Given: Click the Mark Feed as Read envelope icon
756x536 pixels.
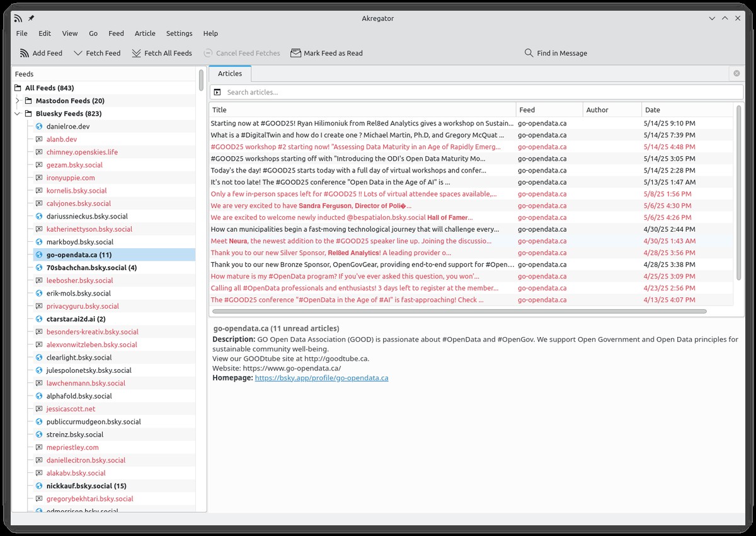Looking at the screenshot, I should click(x=294, y=53).
